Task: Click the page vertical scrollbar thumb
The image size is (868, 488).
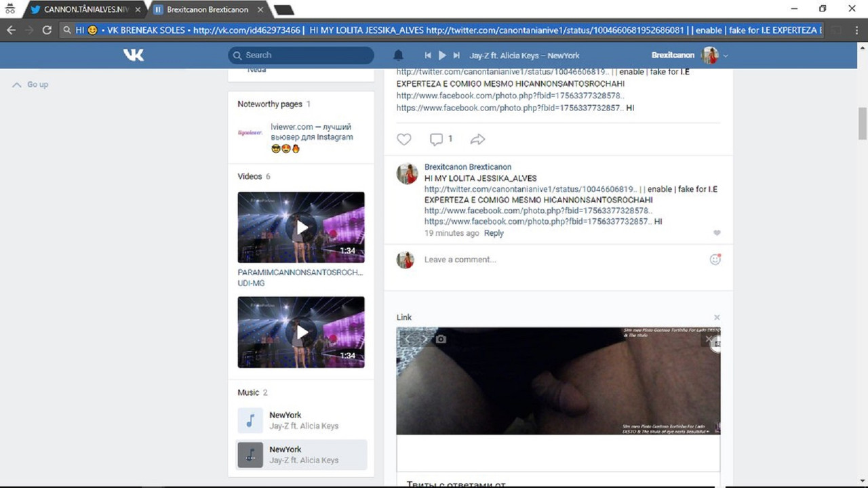Action: [x=863, y=123]
